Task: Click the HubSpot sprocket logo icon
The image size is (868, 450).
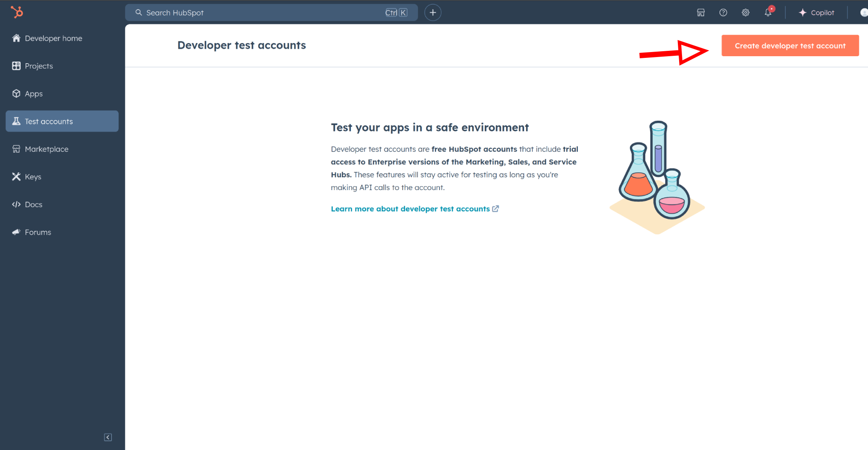Action: pos(17,12)
